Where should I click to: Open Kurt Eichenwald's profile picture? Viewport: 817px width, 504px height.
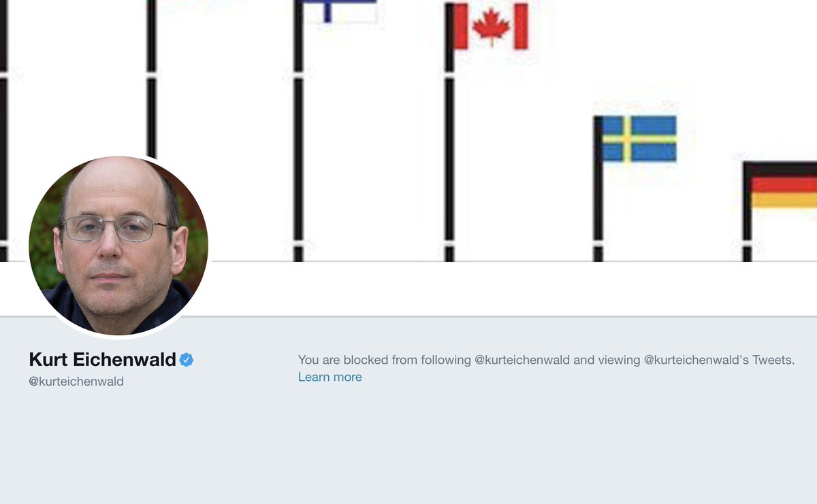point(118,246)
